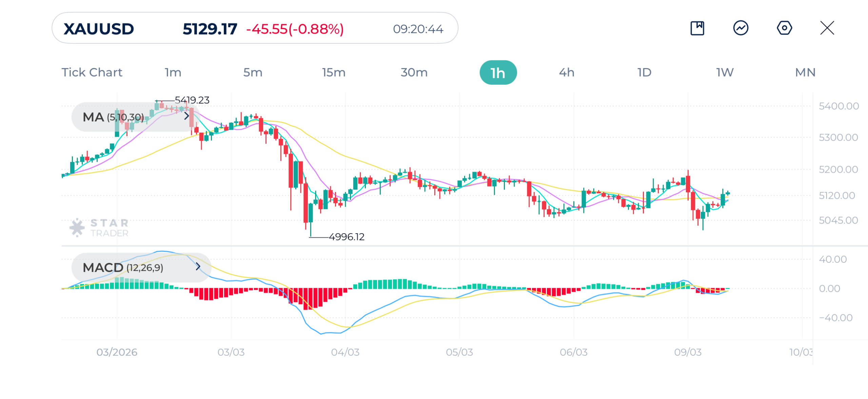
Task: Click the Star Trader logo watermark
Action: point(99,227)
